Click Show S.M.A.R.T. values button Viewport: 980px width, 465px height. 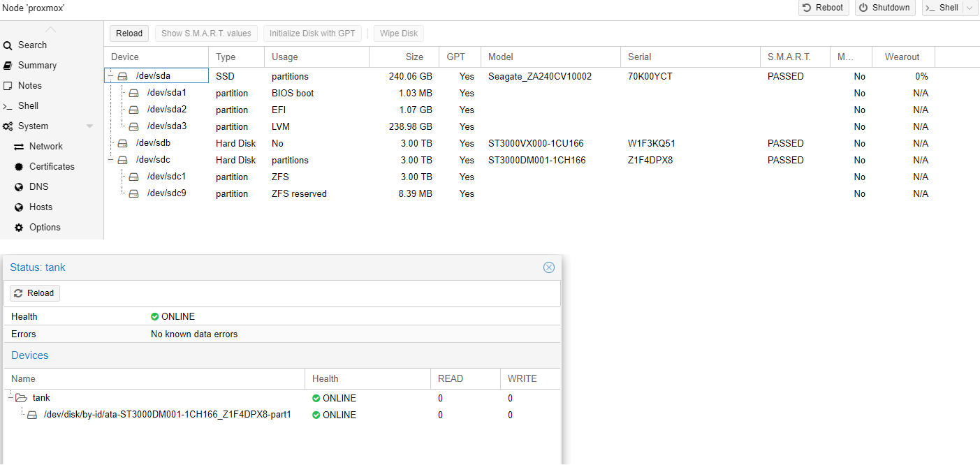pos(207,33)
